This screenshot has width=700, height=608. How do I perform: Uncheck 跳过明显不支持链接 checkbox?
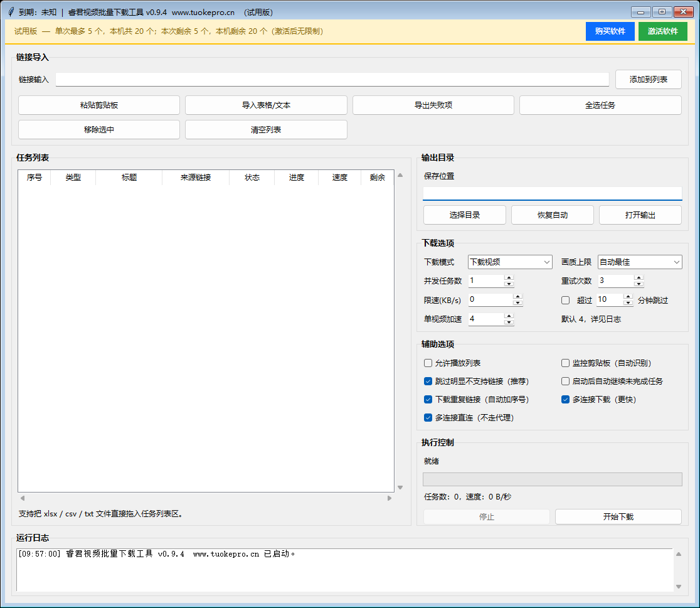point(428,381)
